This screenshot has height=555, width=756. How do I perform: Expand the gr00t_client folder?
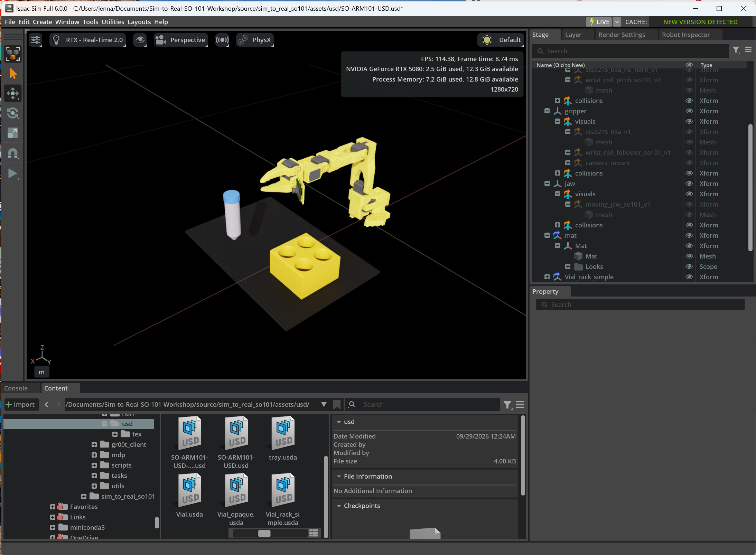tap(94, 444)
